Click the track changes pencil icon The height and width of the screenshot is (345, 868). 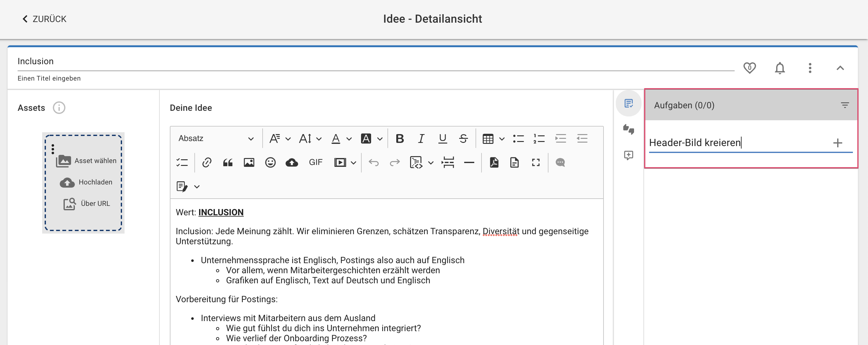click(182, 186)
